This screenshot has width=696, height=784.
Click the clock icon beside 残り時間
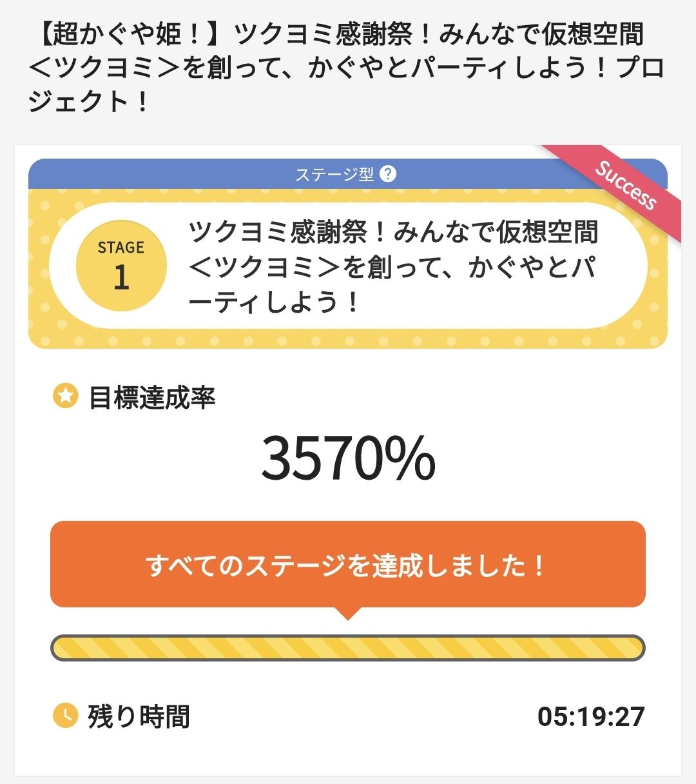pos(65,715)
